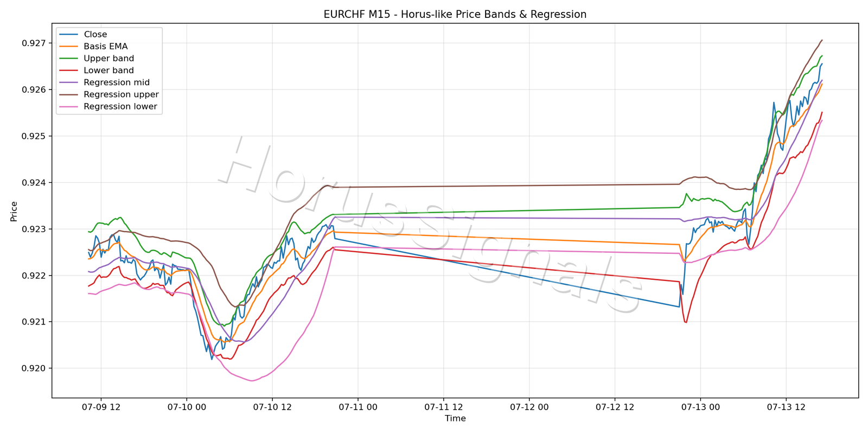Click the x-axis tick '07-10 12'
868x434 pixels.
[272, 407]
